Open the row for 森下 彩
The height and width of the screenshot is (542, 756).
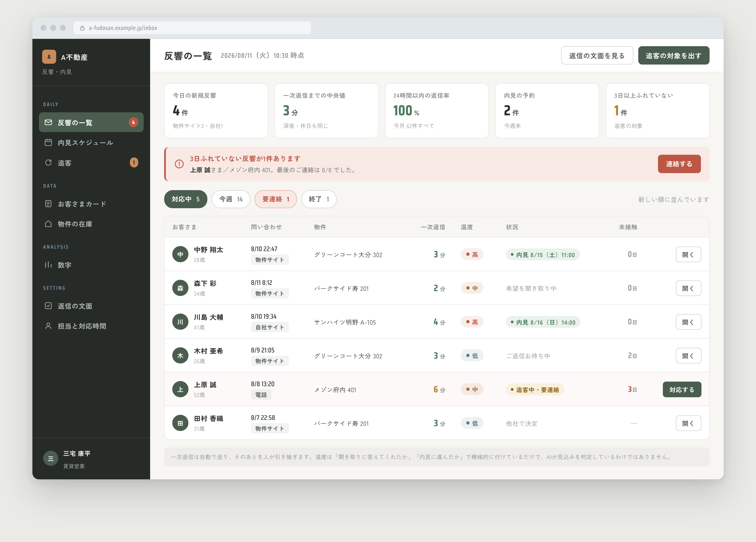[688, 288]
